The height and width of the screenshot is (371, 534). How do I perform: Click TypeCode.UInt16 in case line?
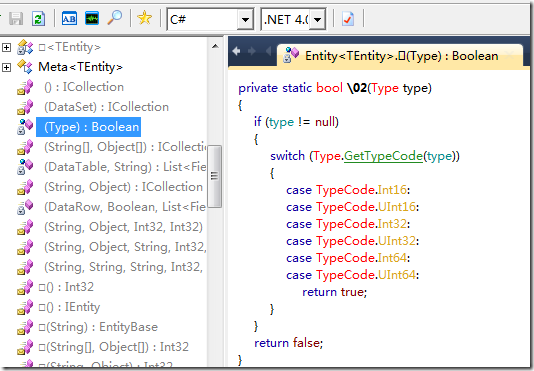[x=366, y=207]
